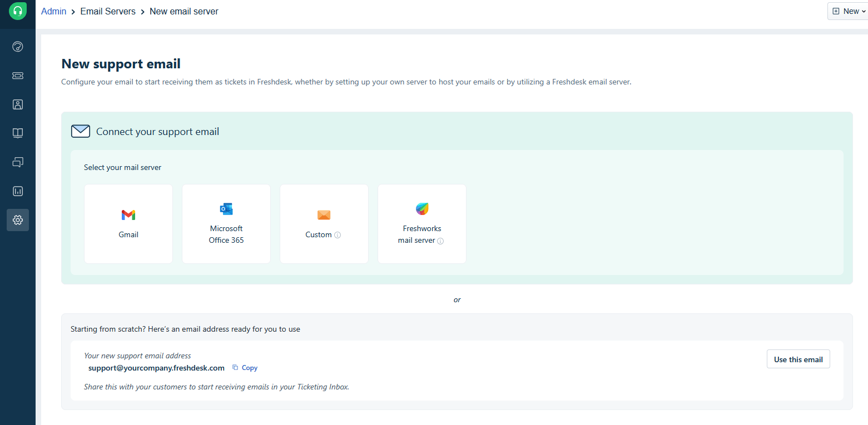Open the Solutions book icon in sidebar
Viewport: 868px width, 425px height.
[18, 133]
